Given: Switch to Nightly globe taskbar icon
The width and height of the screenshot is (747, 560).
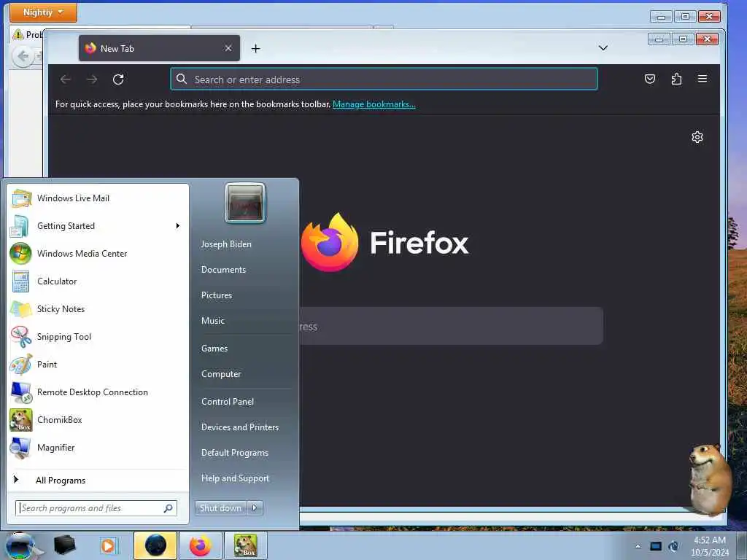Looking at the screenshot, I should pyautogui.click(x=156, y=545).
